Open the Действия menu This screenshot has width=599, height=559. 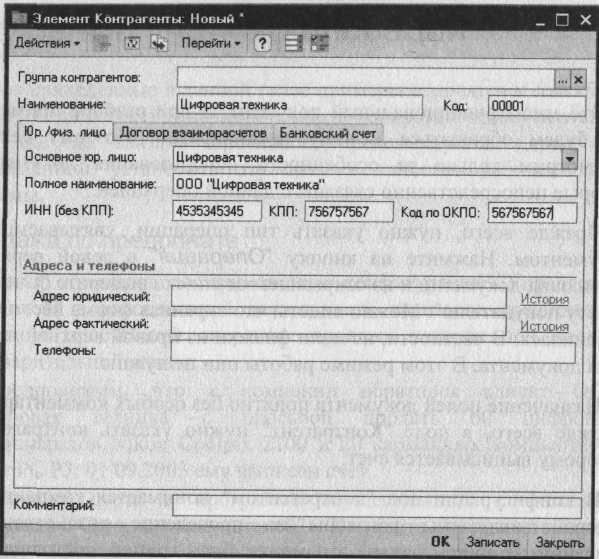click(x=47, y=43)
